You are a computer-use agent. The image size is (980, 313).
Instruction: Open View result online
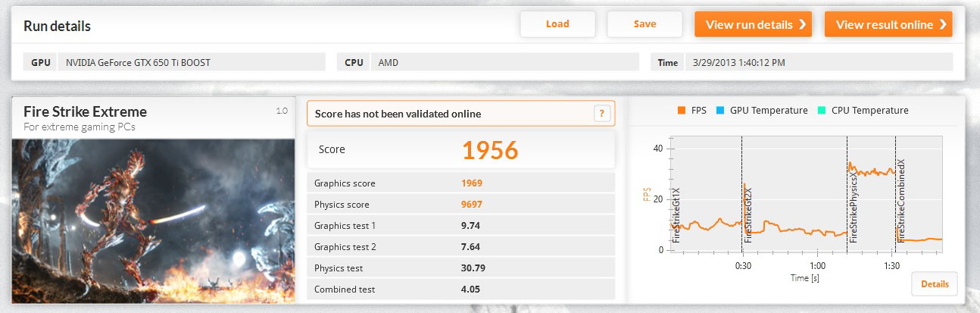[x=888, y=24]
